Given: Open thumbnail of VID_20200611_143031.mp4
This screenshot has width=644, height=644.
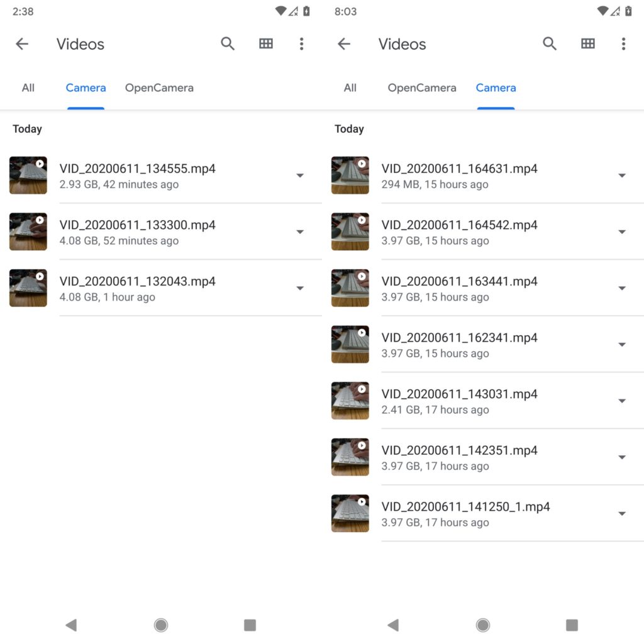Looking at the screenshot, I should (x=350, y=400).
